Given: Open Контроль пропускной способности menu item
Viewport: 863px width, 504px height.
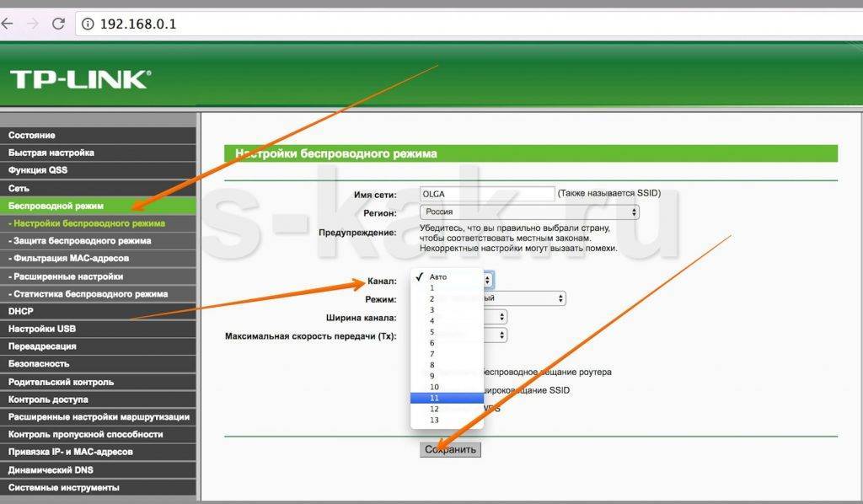Looking at the screenshot, I should (98, 435).
